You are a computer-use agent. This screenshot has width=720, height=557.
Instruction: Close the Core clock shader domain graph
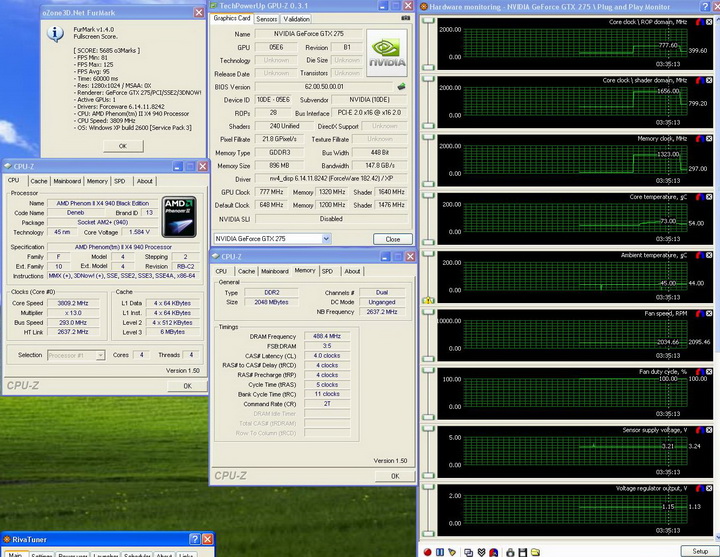[709, 80]
